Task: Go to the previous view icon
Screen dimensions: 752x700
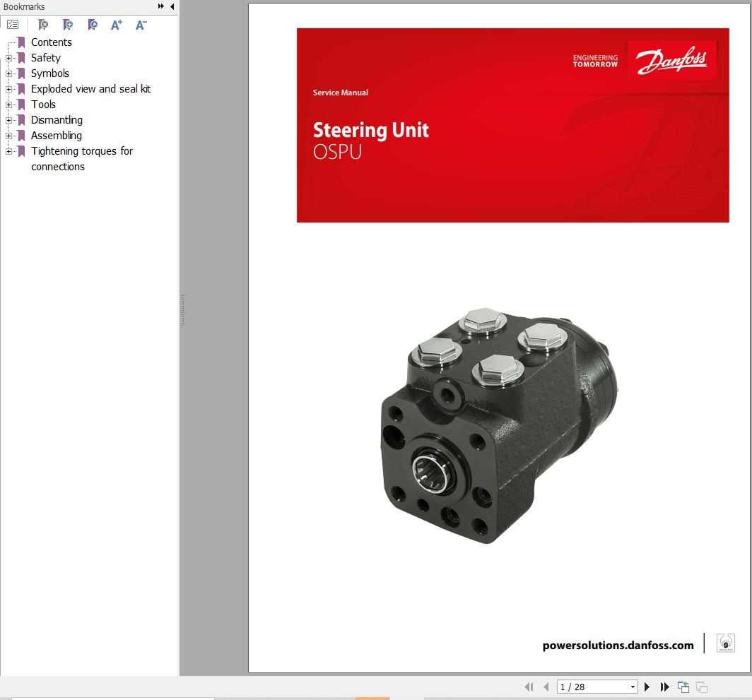Action: click(683, 687)
